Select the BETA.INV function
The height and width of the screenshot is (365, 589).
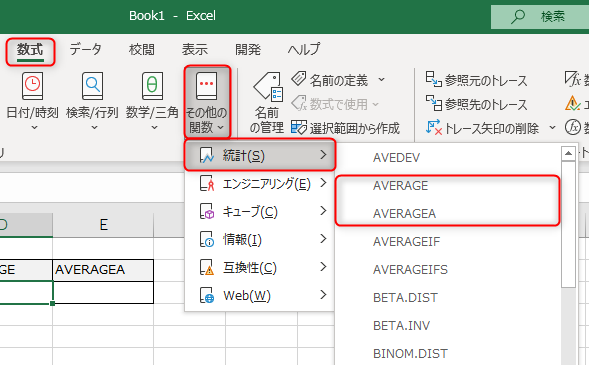(447, 326)
